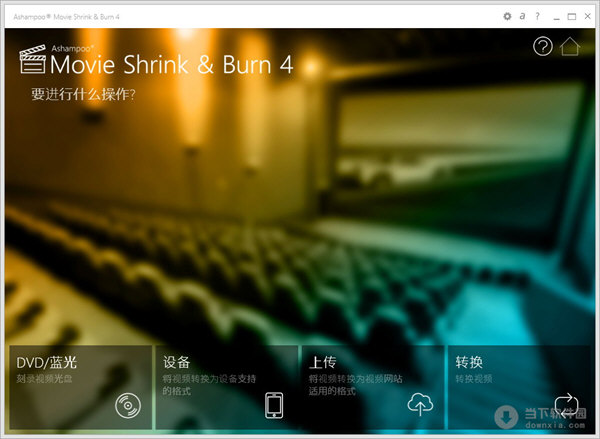Close the Movie Shrink & Burn window
This screenshot has width=600, height=439.
tap(588, 16)
